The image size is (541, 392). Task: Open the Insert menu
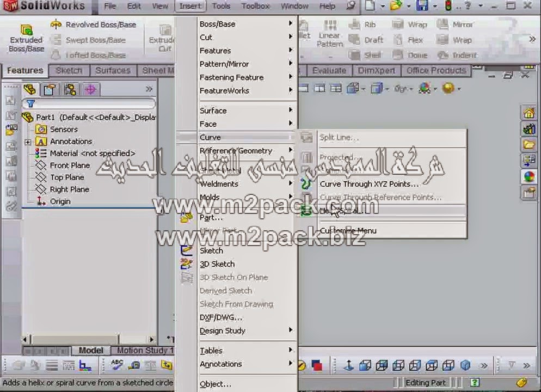[190, 6]
